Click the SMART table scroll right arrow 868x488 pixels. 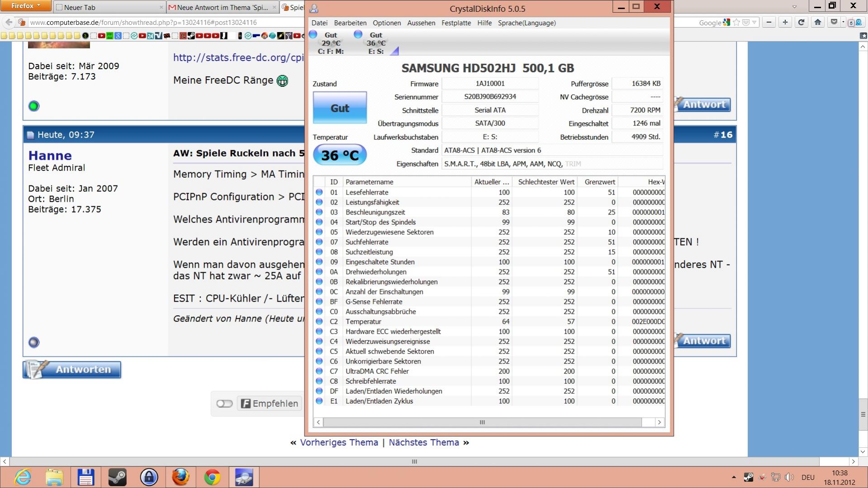(659, 422)
